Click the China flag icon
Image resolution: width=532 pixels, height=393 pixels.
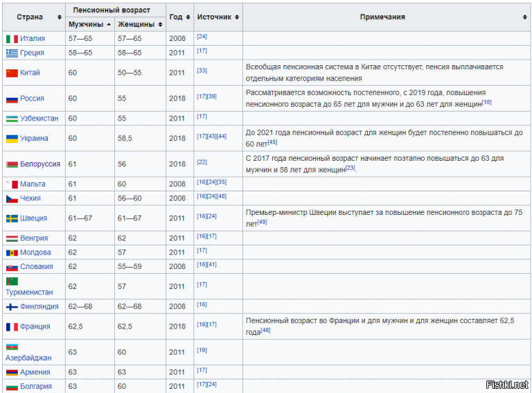pos(12,73)
